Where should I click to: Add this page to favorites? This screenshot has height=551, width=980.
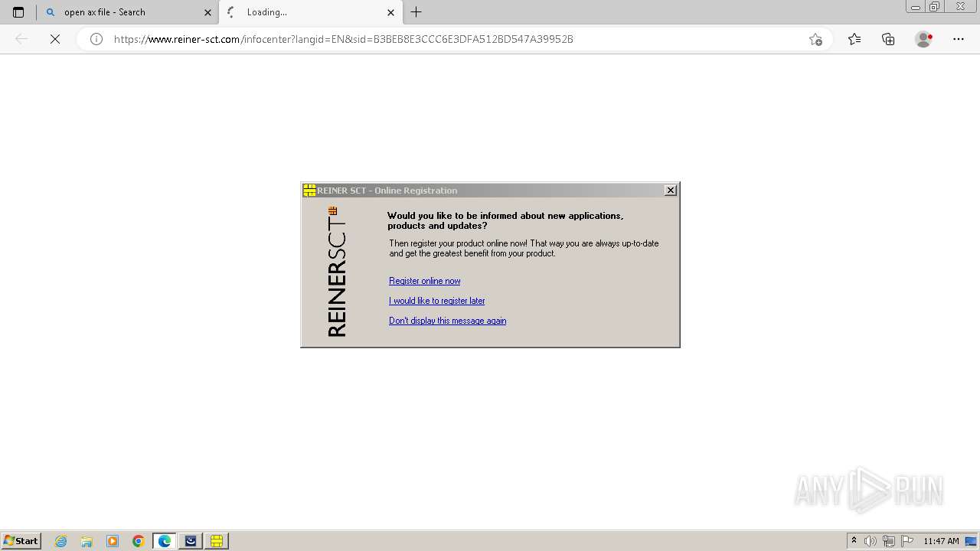coord(815,39)
